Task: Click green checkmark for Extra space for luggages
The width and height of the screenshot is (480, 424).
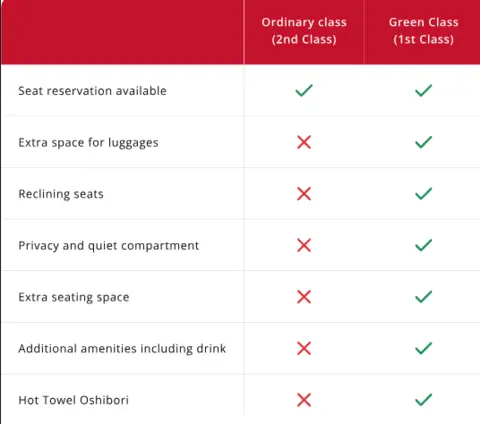Action: (423, 142)
